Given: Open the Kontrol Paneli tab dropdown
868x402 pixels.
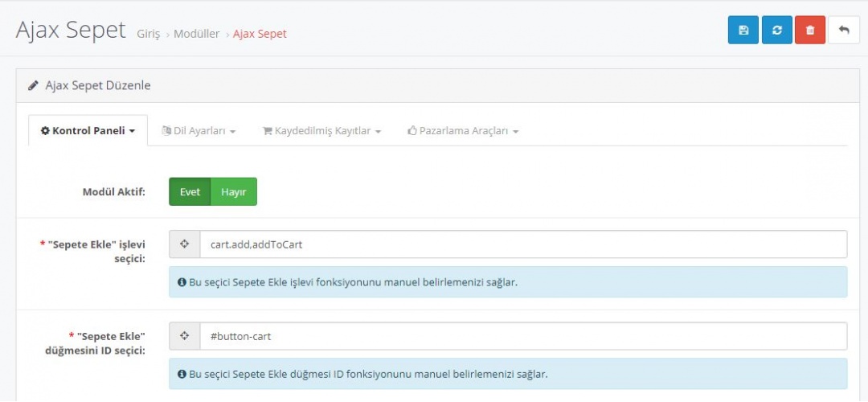Looking at the screenshot, I should pos(88,131).
